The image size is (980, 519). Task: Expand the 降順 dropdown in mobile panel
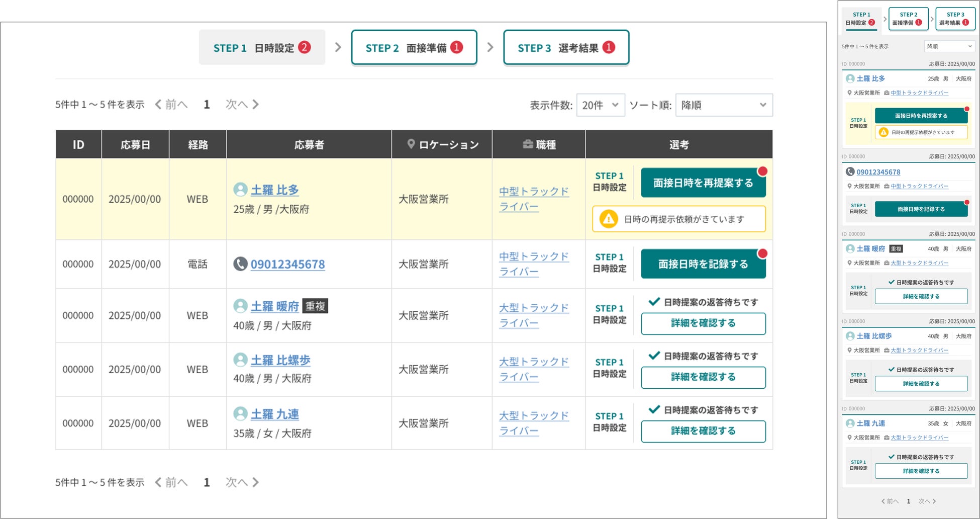[949, 46]
